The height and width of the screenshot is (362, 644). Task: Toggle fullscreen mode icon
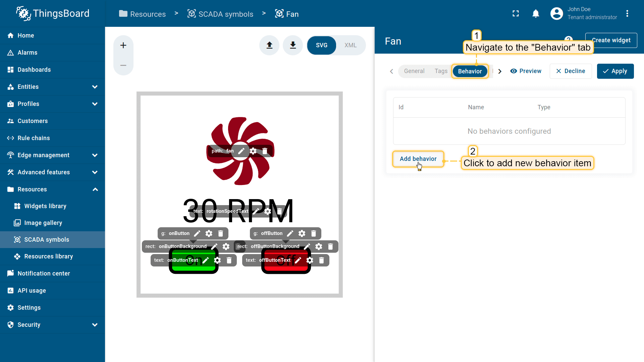click(516, 14)
